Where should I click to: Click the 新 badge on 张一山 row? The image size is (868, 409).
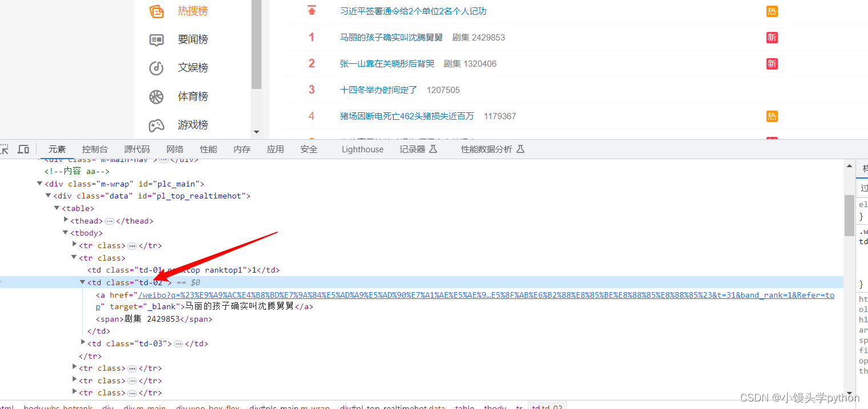pyautogui.click(x=772, y=64)
